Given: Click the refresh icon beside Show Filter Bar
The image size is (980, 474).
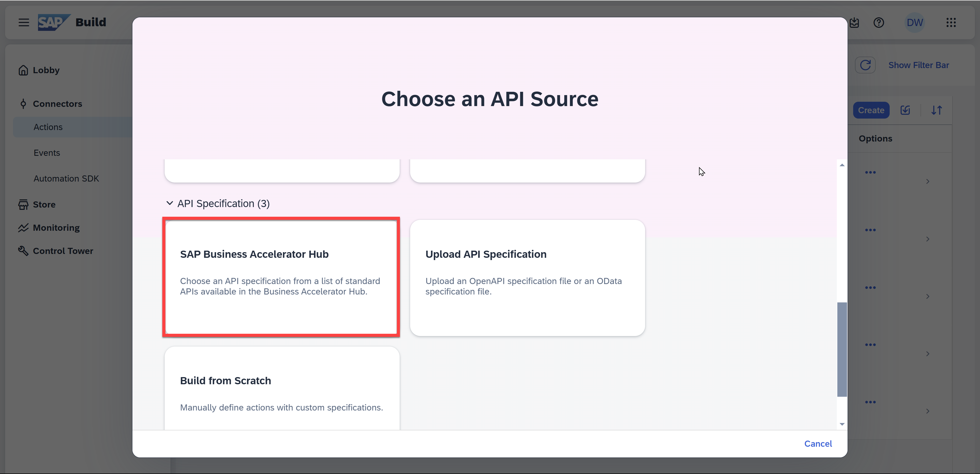Looking at the screenshot, I should (865, 65).
